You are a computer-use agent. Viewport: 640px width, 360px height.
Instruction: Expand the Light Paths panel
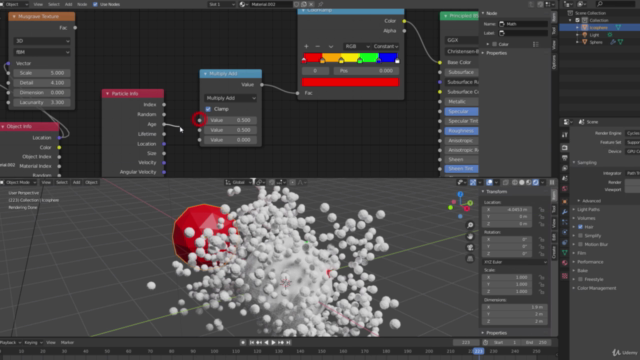(588, 209)
